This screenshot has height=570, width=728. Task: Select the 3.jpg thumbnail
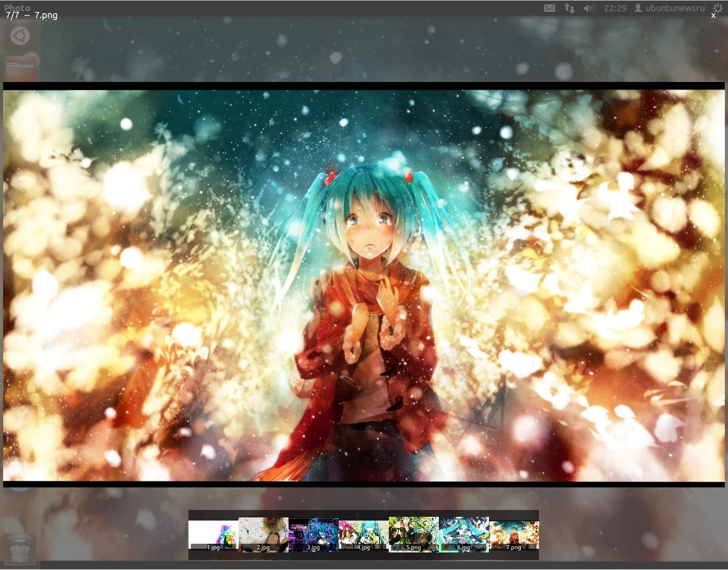pyautogui.click(x=314, y=535)
